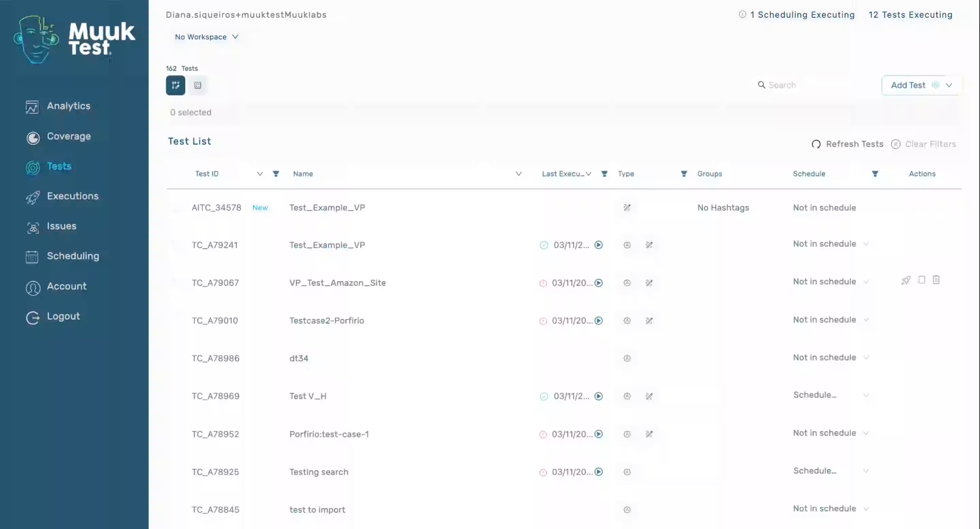This screenshot has height=529, width=980.
Task: Switch to the table view icon button
Action: (198, 85)
